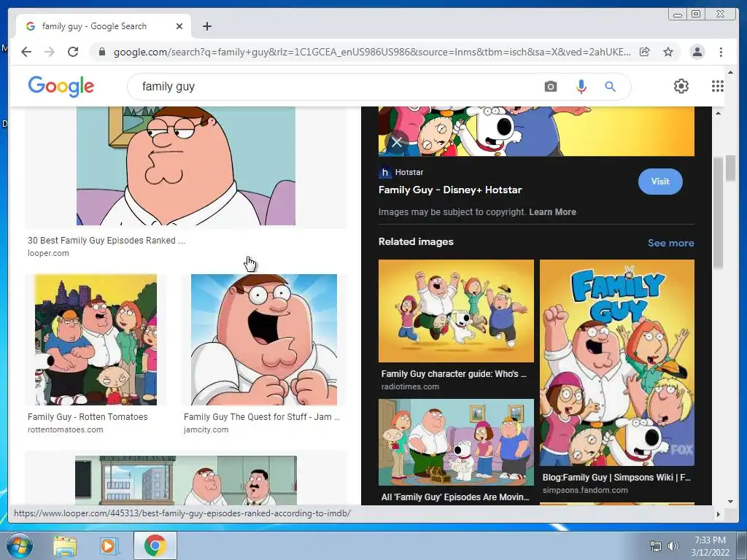Open the kitchen scene result image at bottom

point(186,480)
